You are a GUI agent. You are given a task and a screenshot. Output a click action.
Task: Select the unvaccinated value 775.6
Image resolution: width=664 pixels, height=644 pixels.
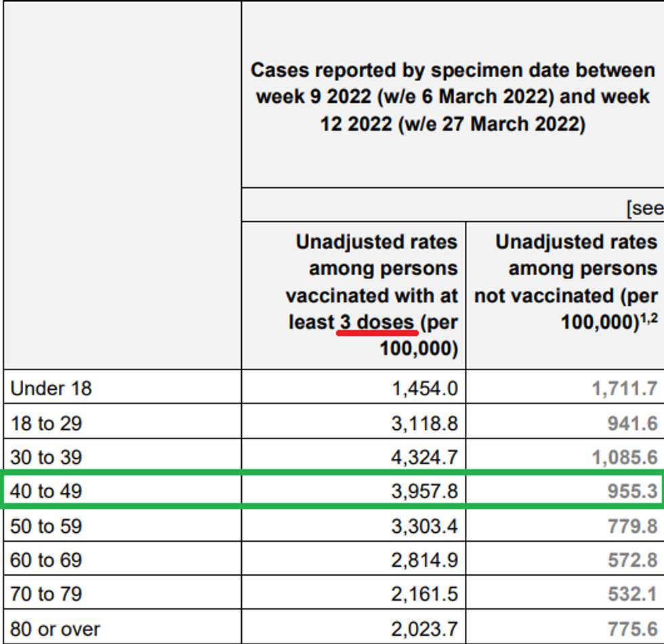coord(632,628)
